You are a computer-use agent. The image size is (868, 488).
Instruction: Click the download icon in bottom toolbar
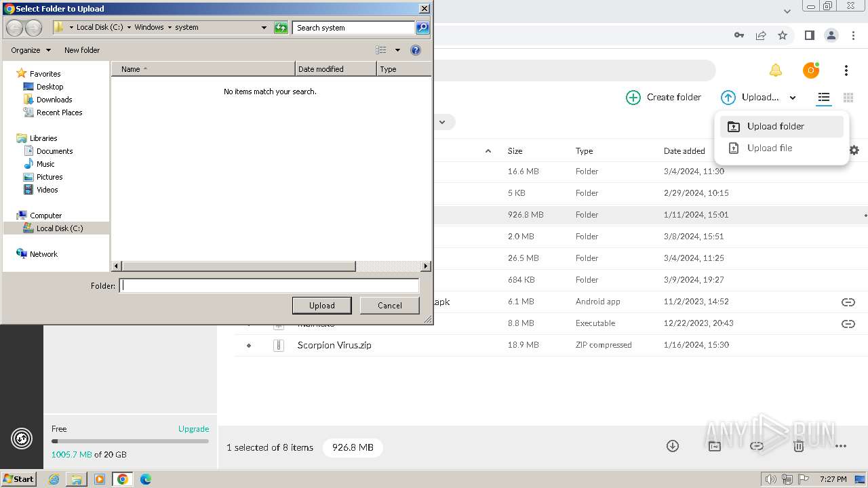pyautogui.click(x=673, y=446)
